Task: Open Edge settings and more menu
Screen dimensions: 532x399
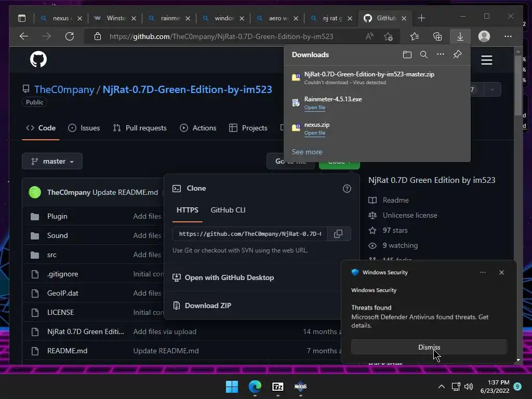Action: coord(508,36)
